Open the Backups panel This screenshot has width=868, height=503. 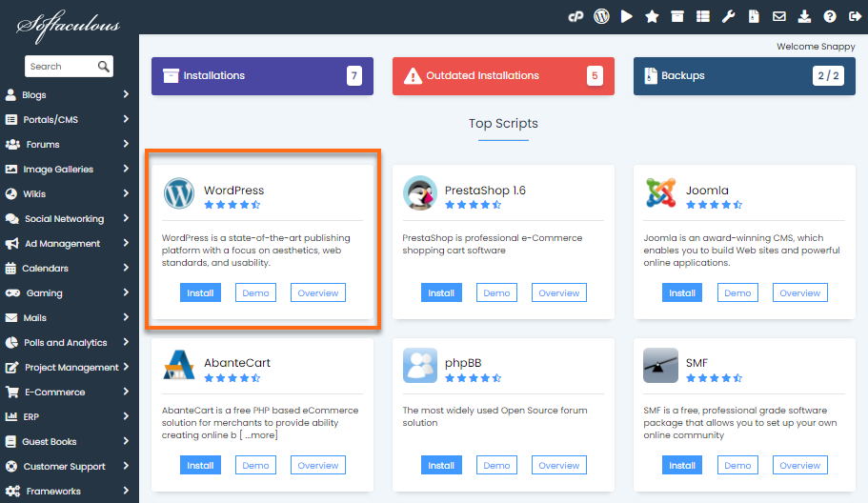[744, 76]
